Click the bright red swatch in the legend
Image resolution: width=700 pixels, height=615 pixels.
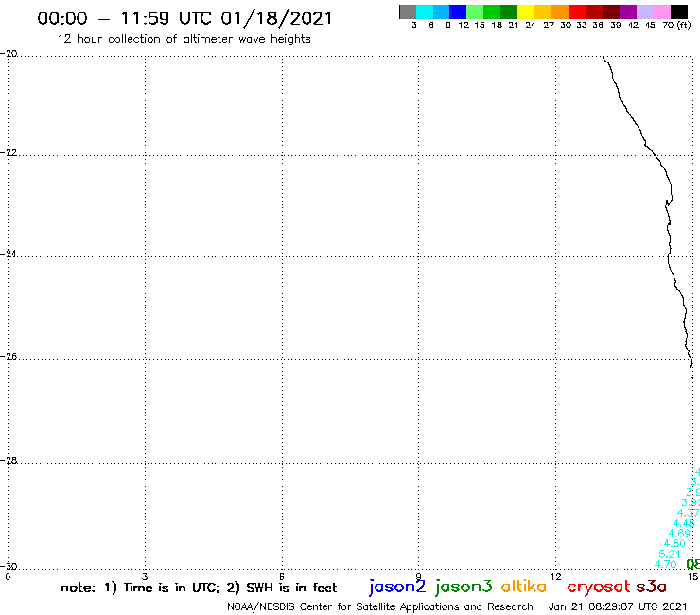pos(577,12)
